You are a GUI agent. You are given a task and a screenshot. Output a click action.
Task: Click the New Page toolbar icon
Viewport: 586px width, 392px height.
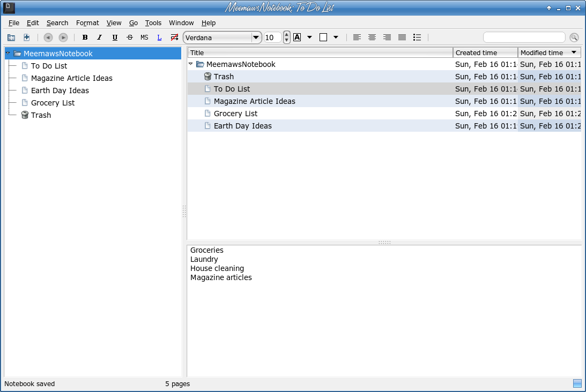[x=26, y=37]
